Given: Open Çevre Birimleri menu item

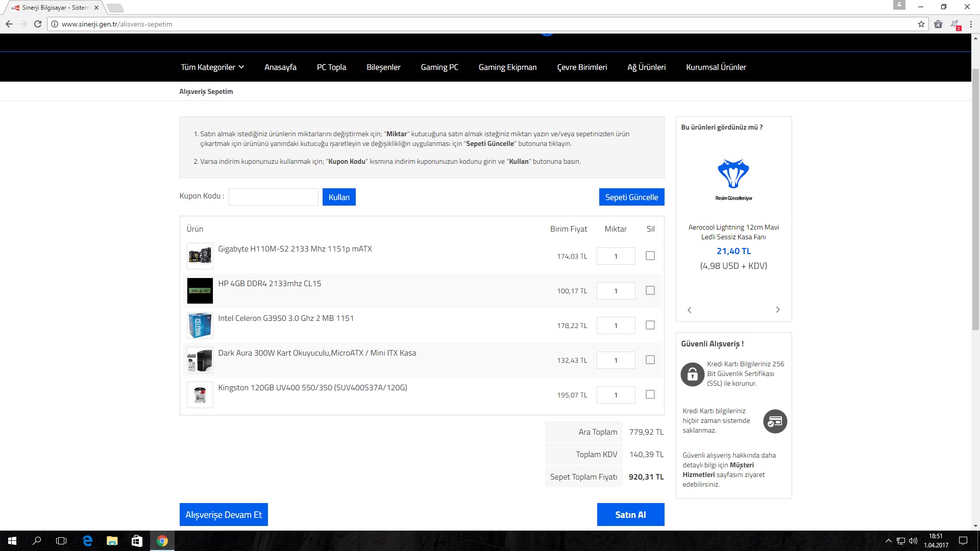Looking at the screenshot, I should coord(582,67).
